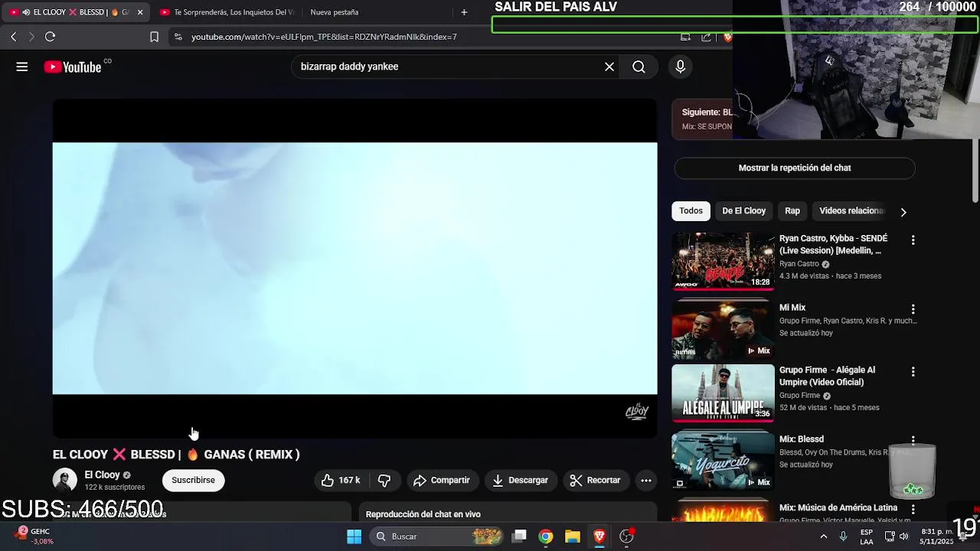Open OBS Studio from the taskbar
Viewport: 980px width, 551px height.
[626, 536]
